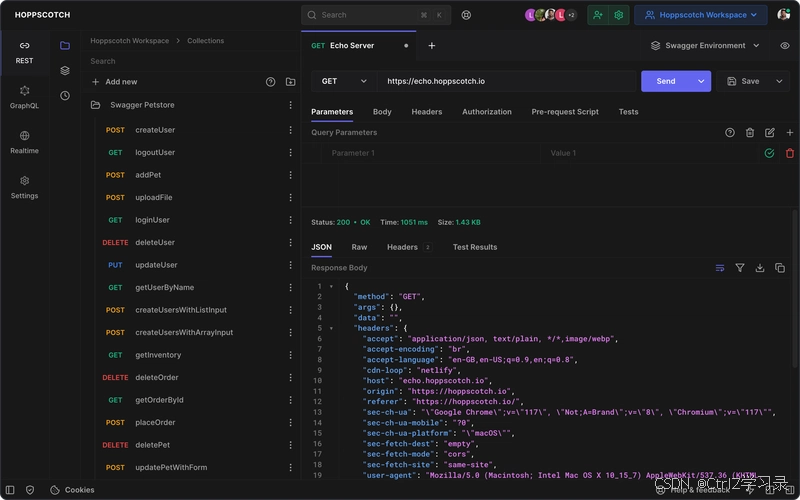Open support lifebuoy icon in header

coord(466,15)
